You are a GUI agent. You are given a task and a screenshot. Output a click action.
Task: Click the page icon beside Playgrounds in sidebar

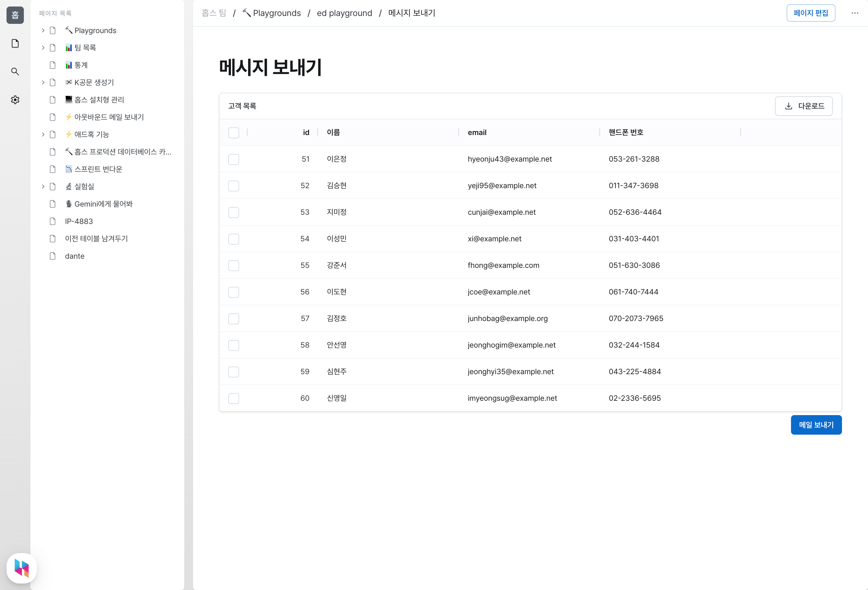(53, 30)
